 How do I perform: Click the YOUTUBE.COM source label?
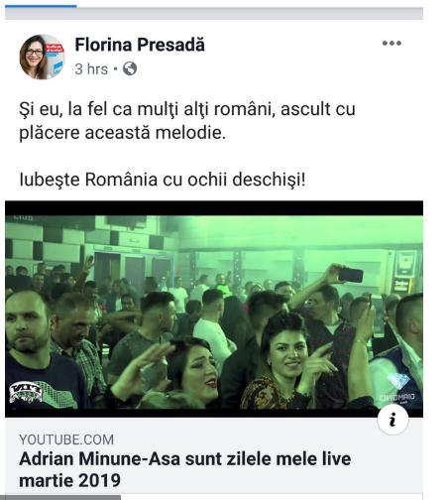pyautogui.click(x=66, y=439)
